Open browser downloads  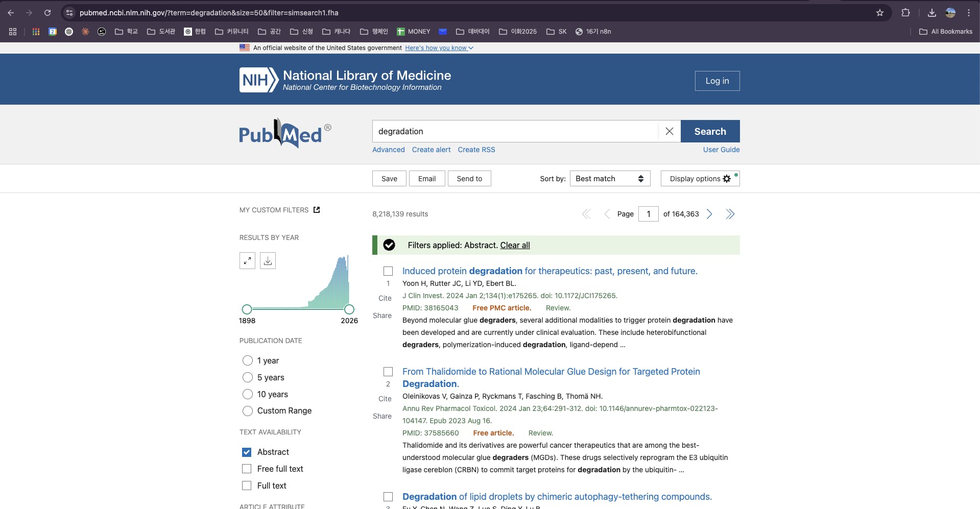[x=932, y=13]
